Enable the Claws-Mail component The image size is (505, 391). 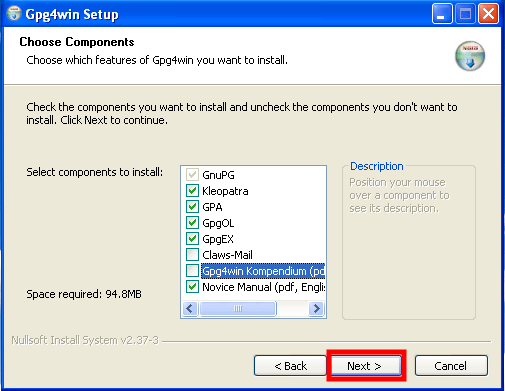[x=192, y=255]
